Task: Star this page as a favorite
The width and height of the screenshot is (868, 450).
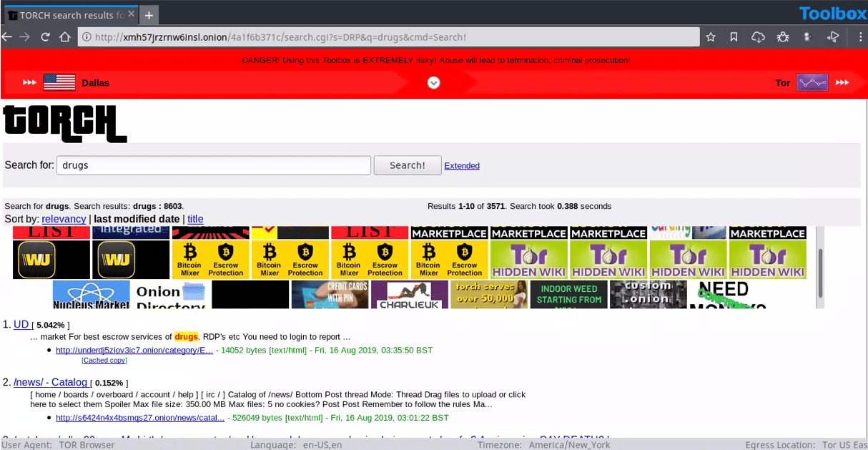Action: tap(711, 36)
